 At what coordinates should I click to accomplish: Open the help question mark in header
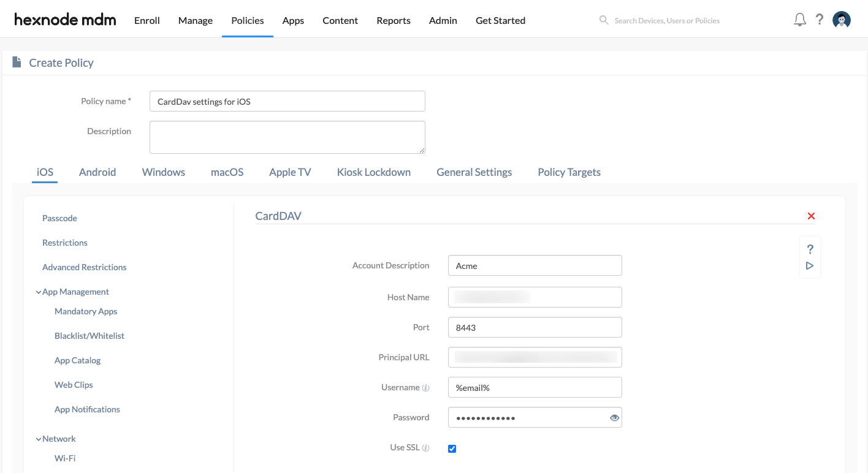(820, 20)
